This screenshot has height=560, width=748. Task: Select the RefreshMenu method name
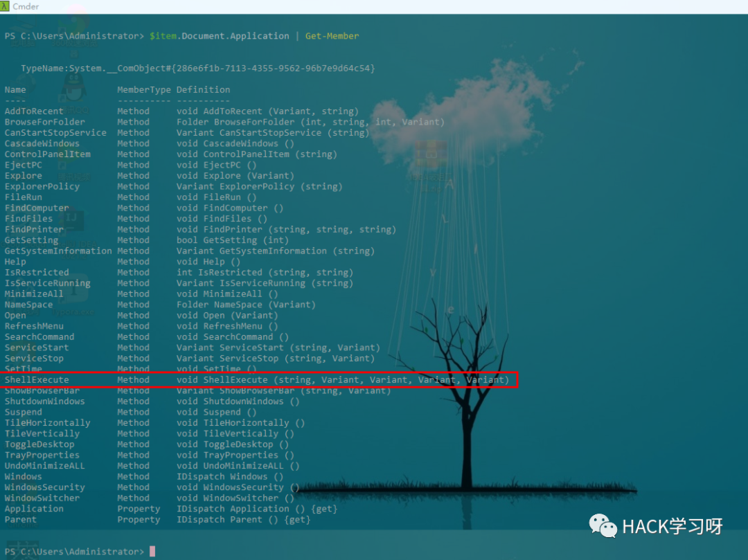34,326
